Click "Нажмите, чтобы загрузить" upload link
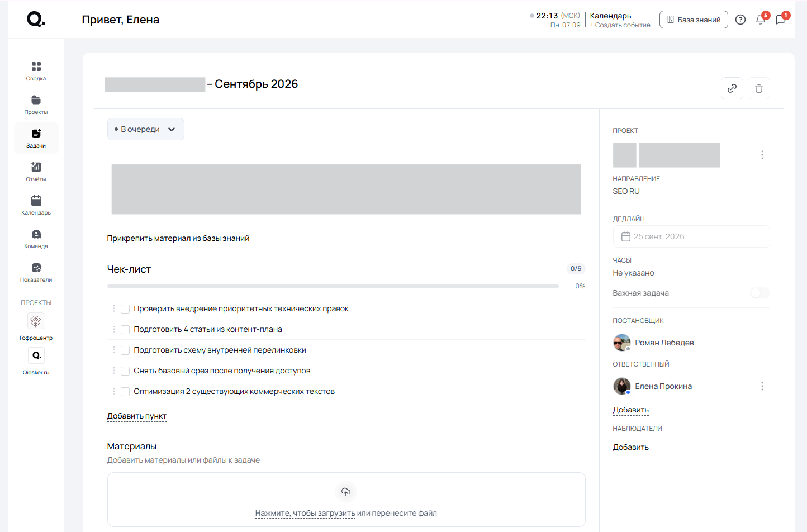 [x=305, y=513]
